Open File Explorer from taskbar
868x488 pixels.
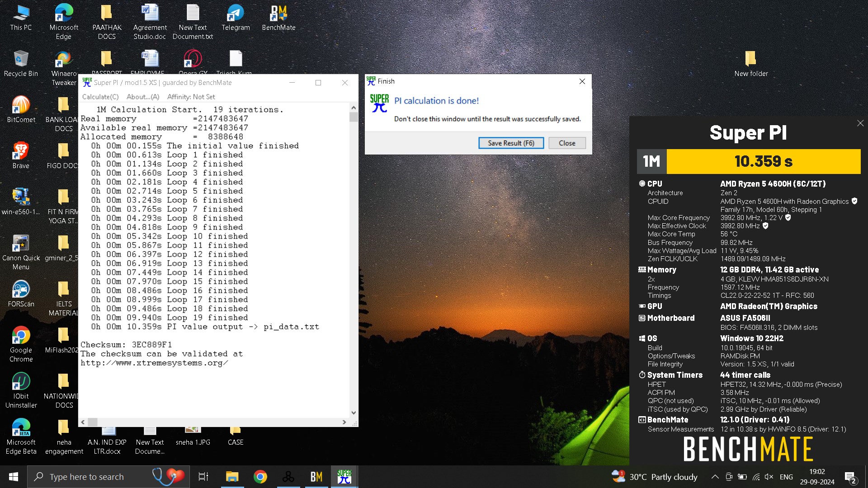[x=232, y=477]
